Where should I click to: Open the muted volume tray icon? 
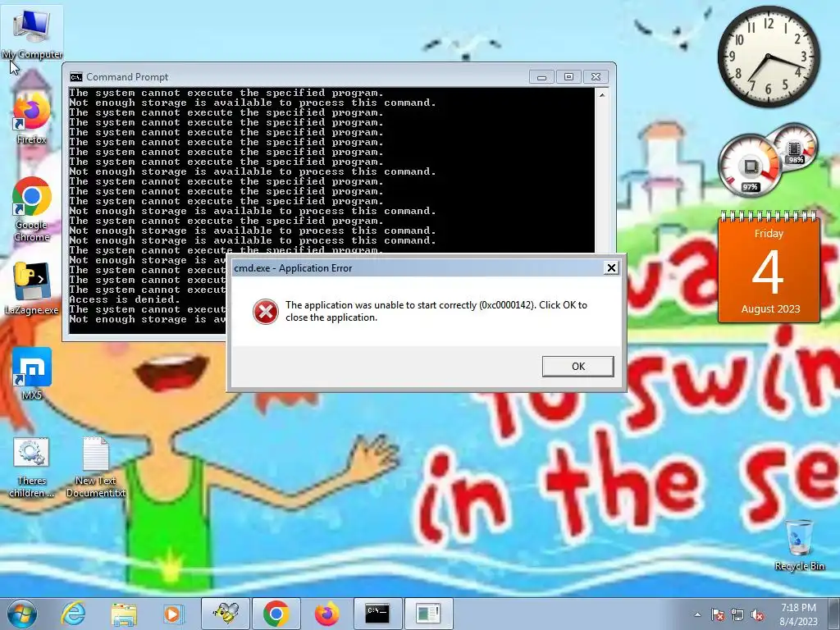757,614
